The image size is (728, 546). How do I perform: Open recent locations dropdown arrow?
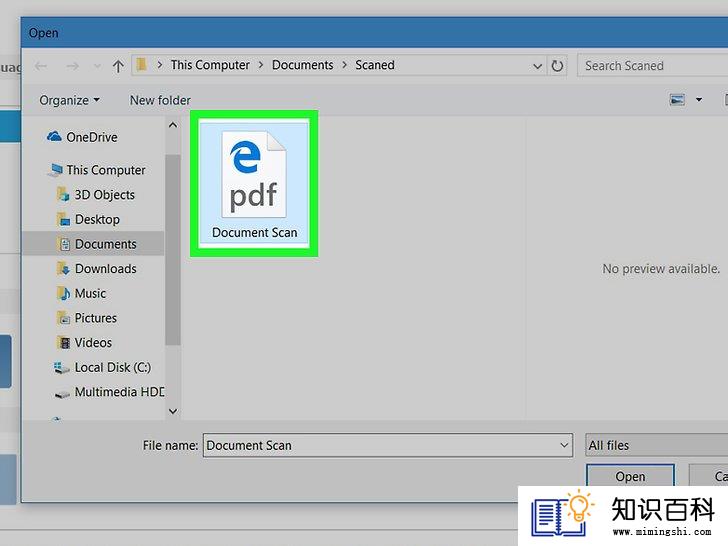tap(97, 66)
